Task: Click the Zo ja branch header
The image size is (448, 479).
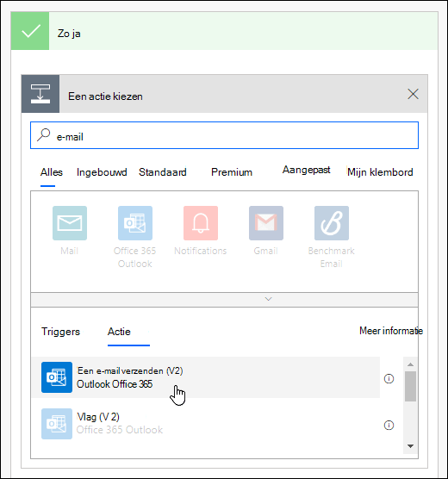Action: click(224, 31)
